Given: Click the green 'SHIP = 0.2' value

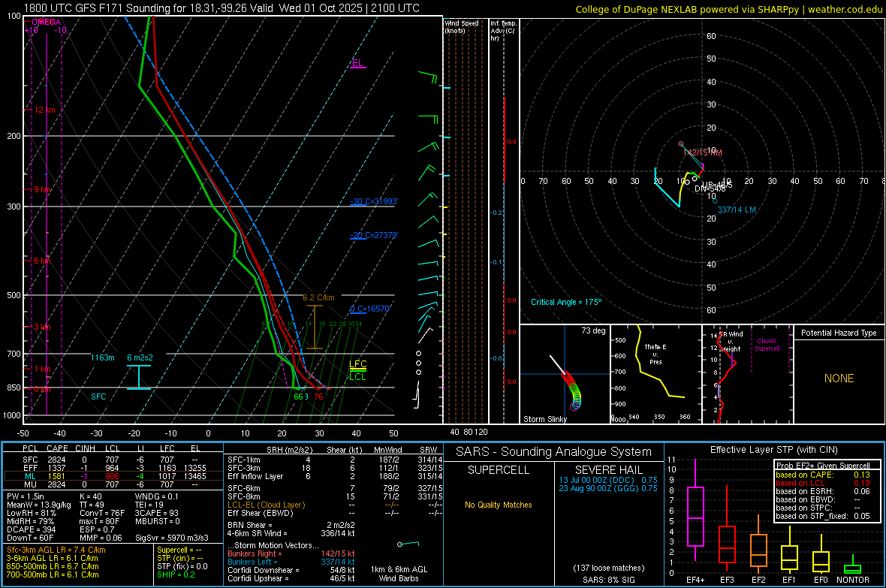Looking at the screenshot, I should coord(176,574).
